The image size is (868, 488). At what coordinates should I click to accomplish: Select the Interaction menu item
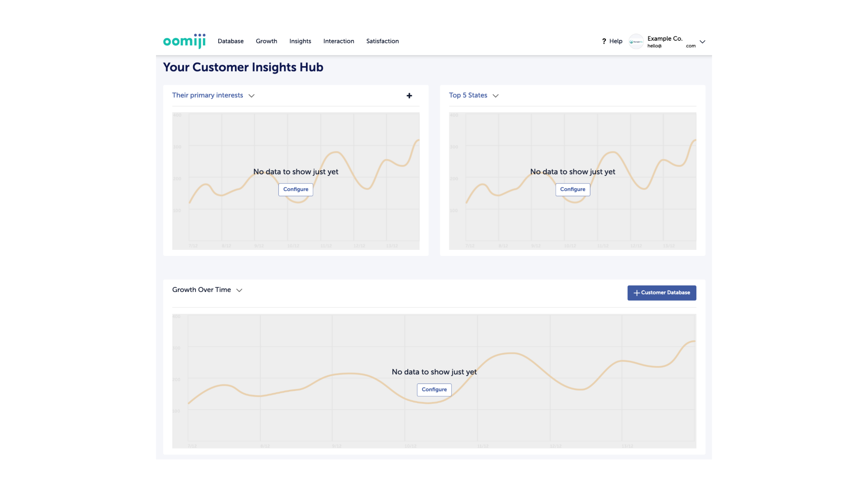339,41
